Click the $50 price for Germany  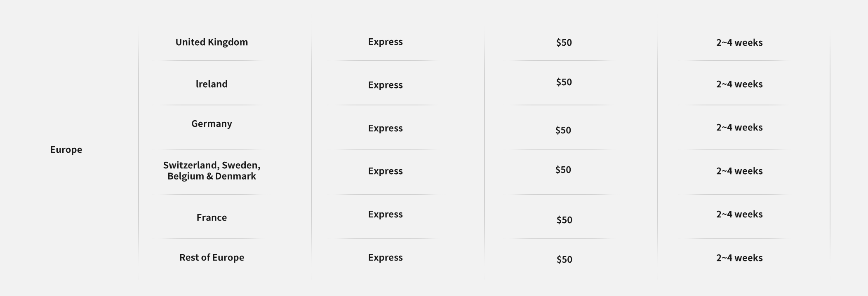click(x=563, y=130)
